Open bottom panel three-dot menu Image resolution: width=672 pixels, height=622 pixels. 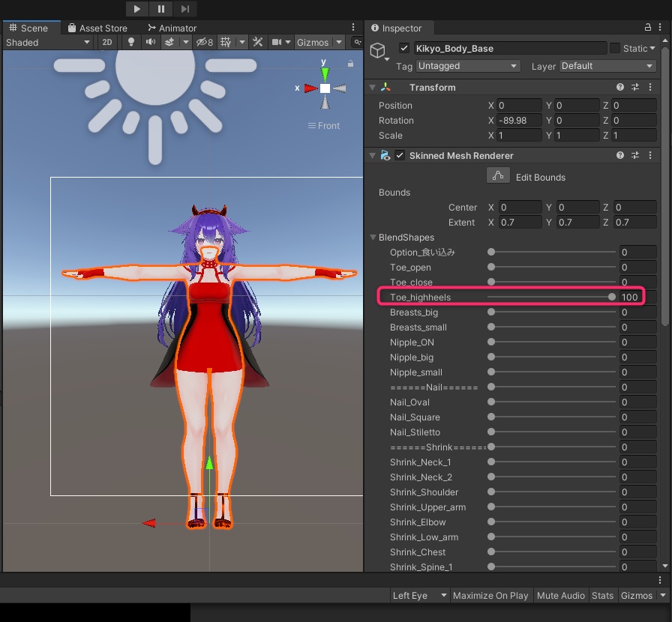659,580
